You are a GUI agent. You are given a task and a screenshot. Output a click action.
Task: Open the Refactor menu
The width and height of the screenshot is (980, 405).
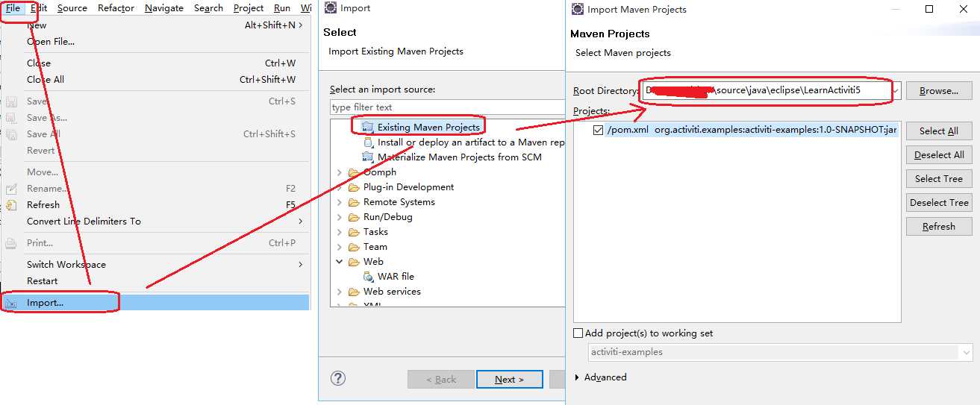(116, 8)
